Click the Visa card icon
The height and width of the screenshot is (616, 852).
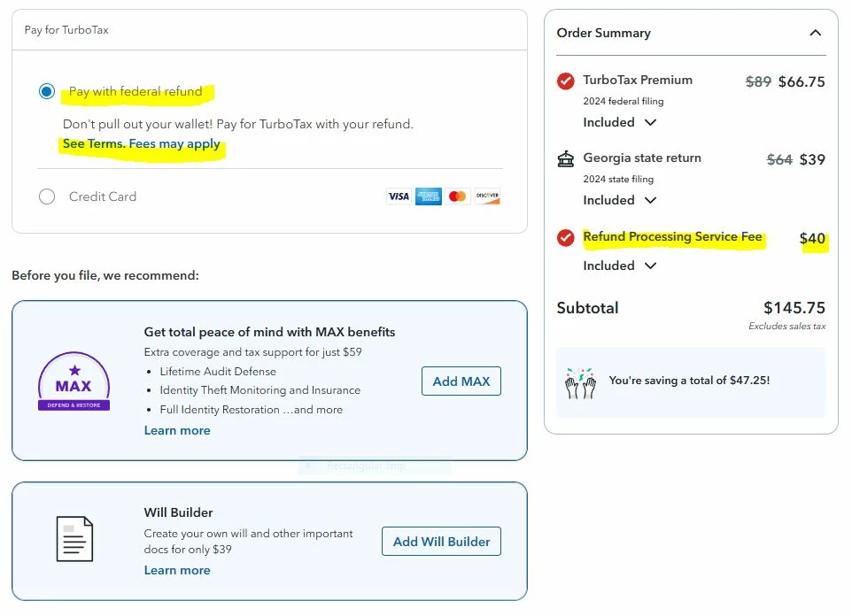tap(399, 196)
